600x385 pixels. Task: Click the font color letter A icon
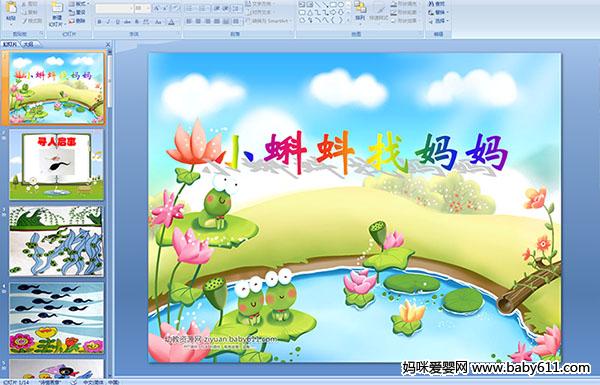pyautogui.click(x=171, y=22)
